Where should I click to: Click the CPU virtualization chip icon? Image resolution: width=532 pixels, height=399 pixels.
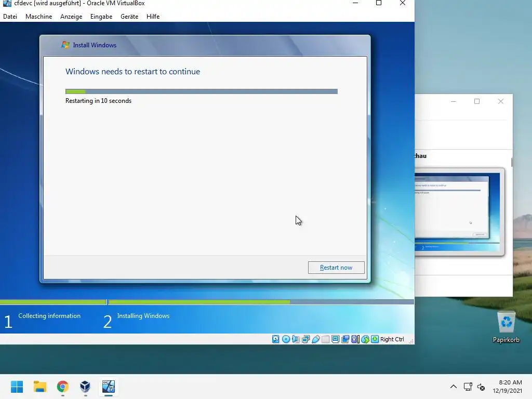(355, 339)
